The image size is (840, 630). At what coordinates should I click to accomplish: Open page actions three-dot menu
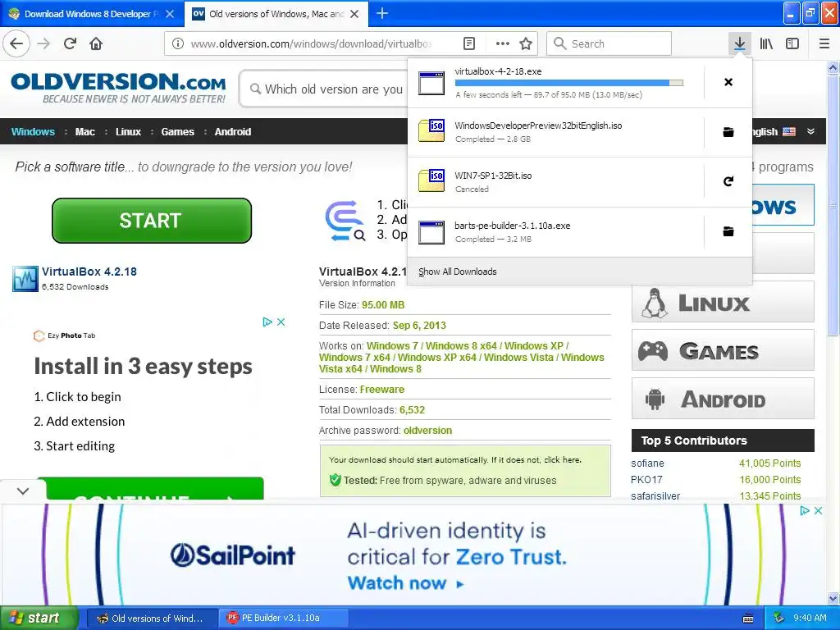tap(503, 43)
